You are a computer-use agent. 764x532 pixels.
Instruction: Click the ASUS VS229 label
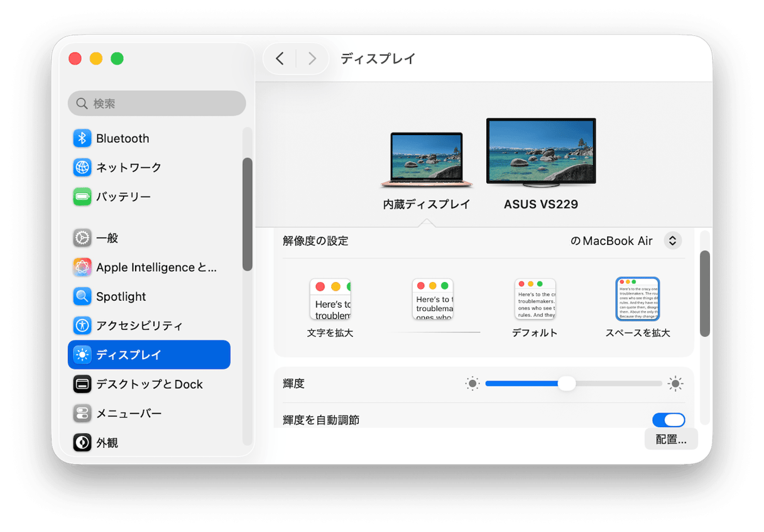click(x=541, y=204)
